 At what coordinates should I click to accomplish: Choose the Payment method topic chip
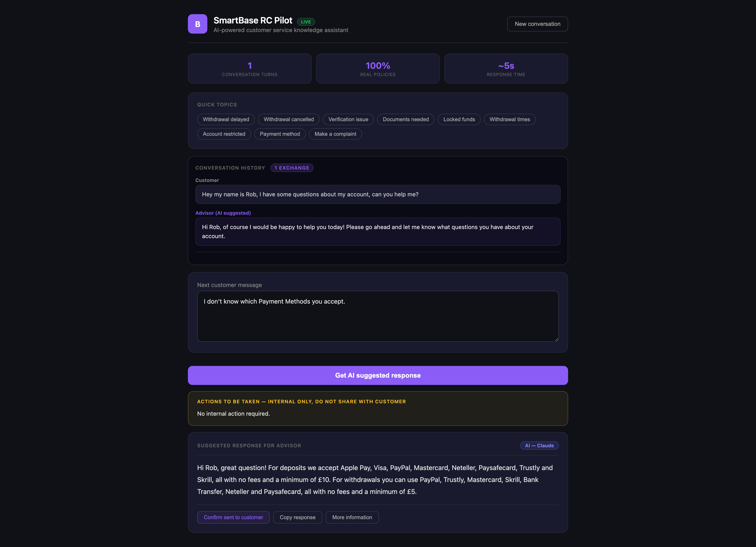point(280,134)
